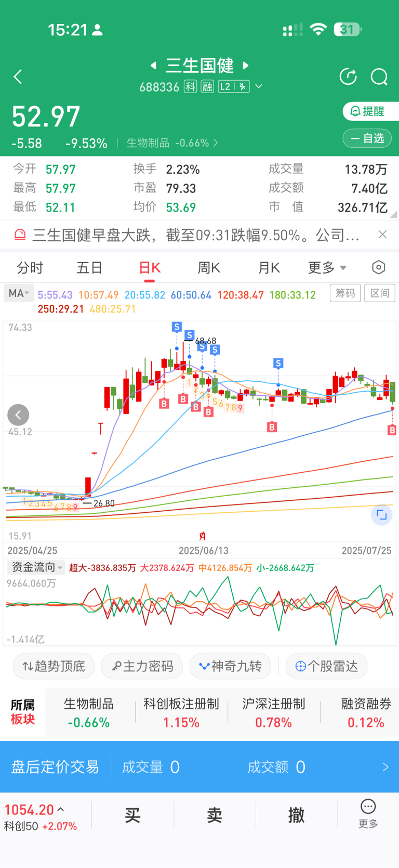399x868 pixels.
Task: Tap the 撤 cancel order button
Action: point(297,815)
